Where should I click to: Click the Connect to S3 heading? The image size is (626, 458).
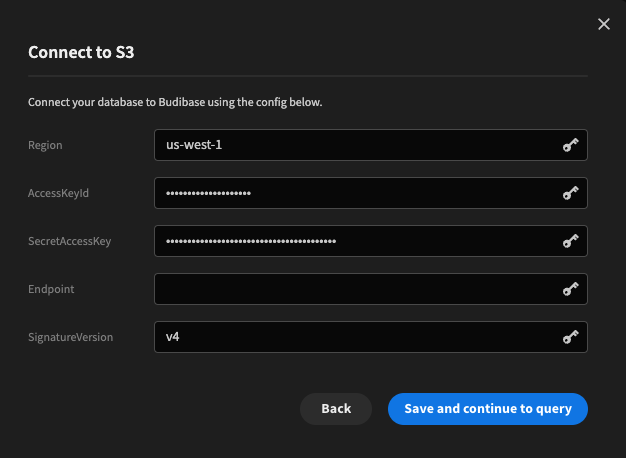(x=81, y=52)
